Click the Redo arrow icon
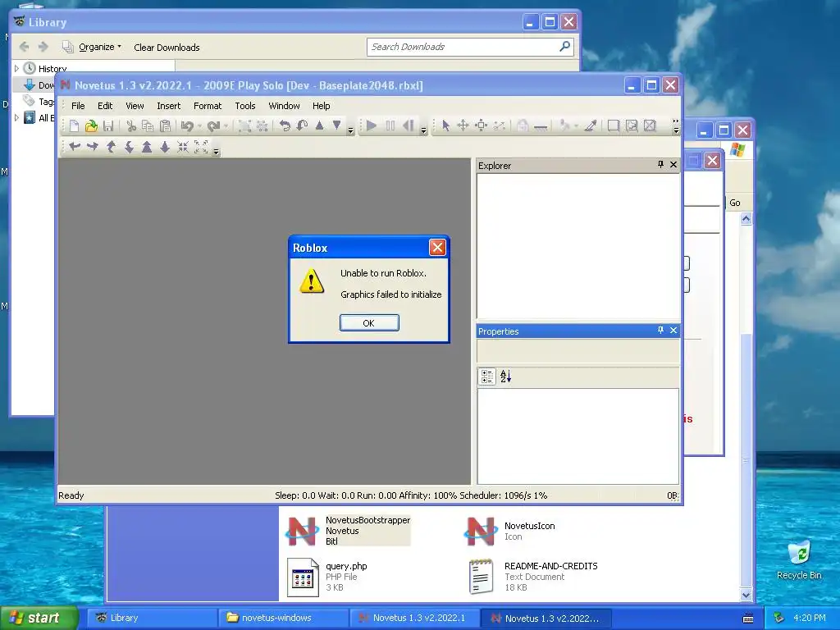The image size is (840, 630). [213, 126]
